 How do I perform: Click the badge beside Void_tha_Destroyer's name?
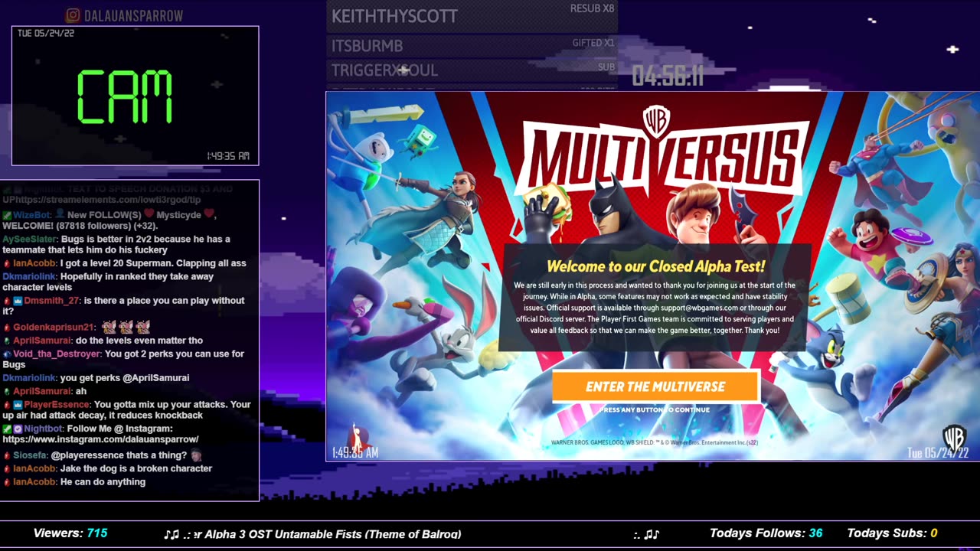tap(7, 354)
